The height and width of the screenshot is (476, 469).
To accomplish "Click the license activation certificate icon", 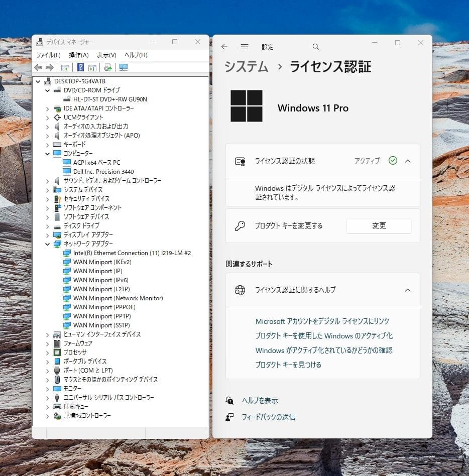I will tap(240, 161).
